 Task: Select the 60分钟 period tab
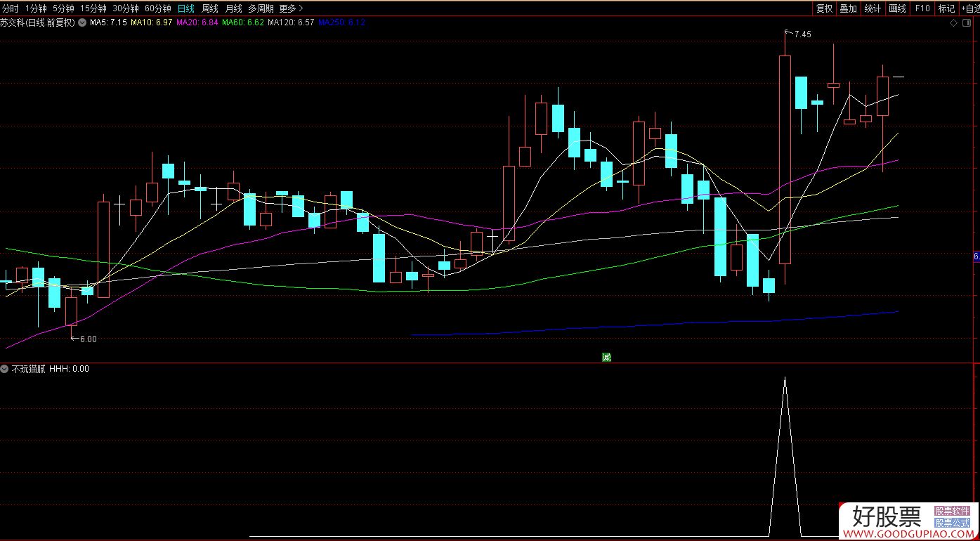(158, 8)
